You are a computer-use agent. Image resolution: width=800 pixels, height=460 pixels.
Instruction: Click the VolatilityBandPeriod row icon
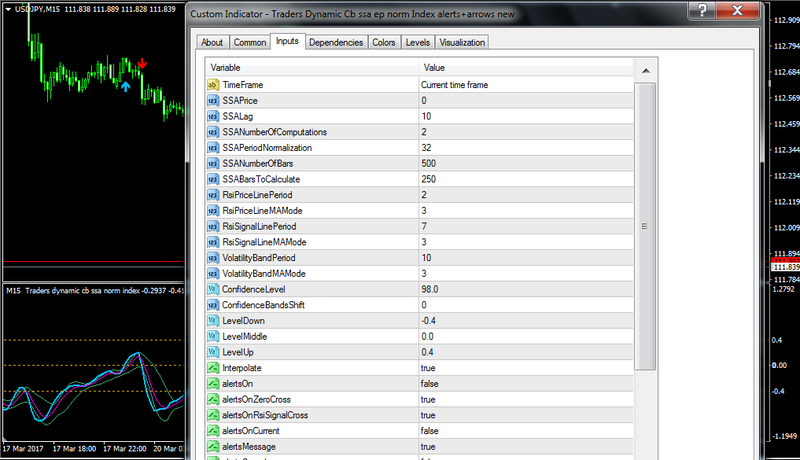(213, 258)
